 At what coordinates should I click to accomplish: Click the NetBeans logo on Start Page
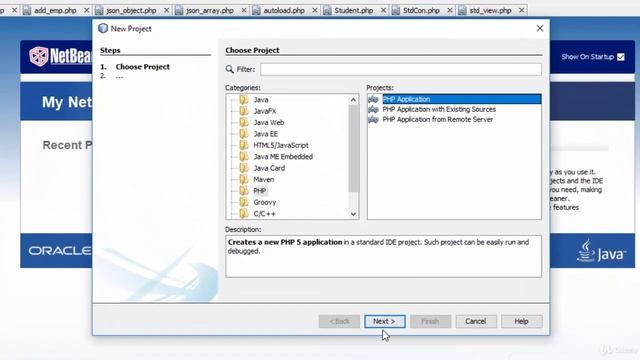[x=60, y=56]
